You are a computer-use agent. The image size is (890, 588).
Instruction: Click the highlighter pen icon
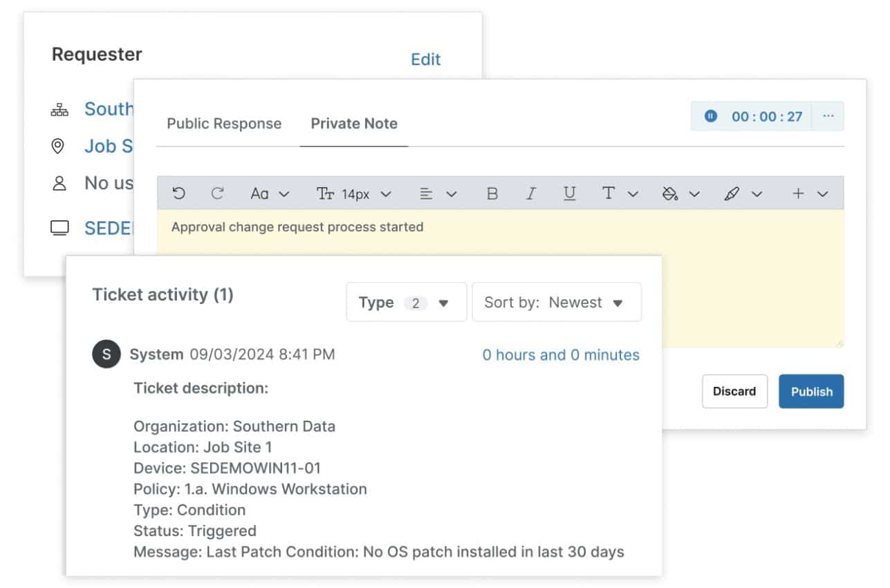[732, 194]
